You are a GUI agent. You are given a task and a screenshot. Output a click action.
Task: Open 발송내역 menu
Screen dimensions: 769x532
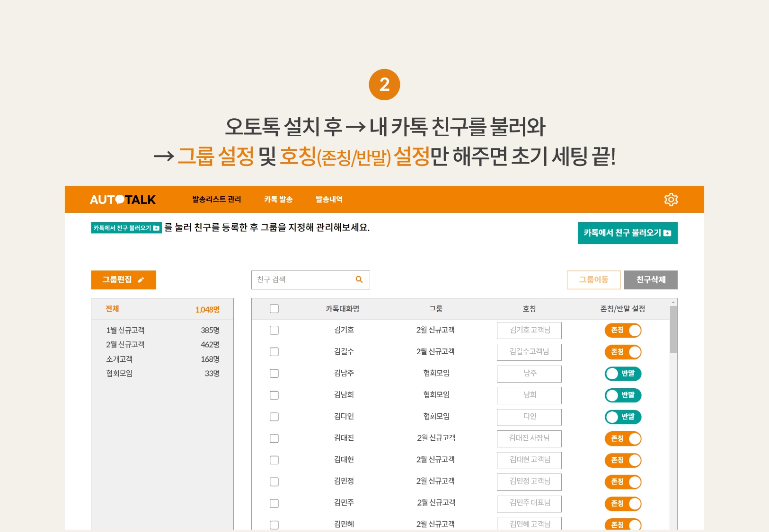(x=329, y=200)
